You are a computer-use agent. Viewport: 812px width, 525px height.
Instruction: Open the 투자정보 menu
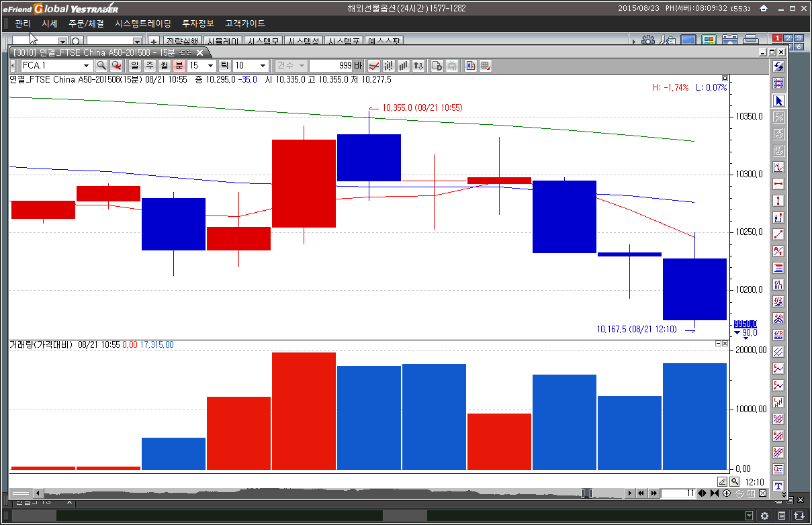click(198, 23)
